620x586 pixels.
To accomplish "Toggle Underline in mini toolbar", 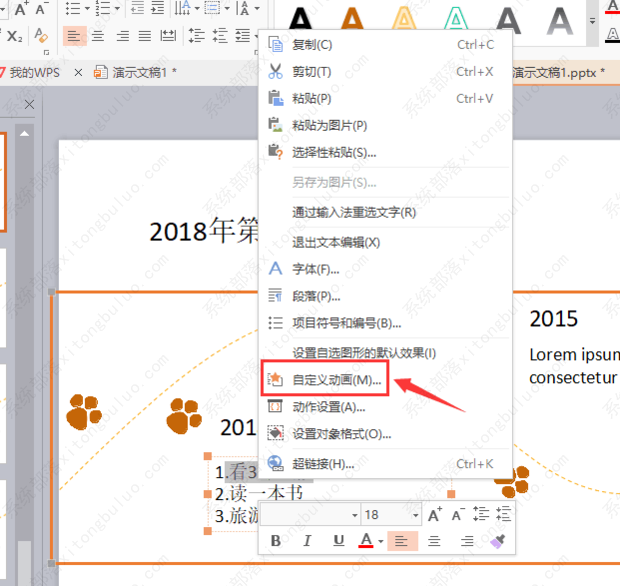I will point(338,541).
